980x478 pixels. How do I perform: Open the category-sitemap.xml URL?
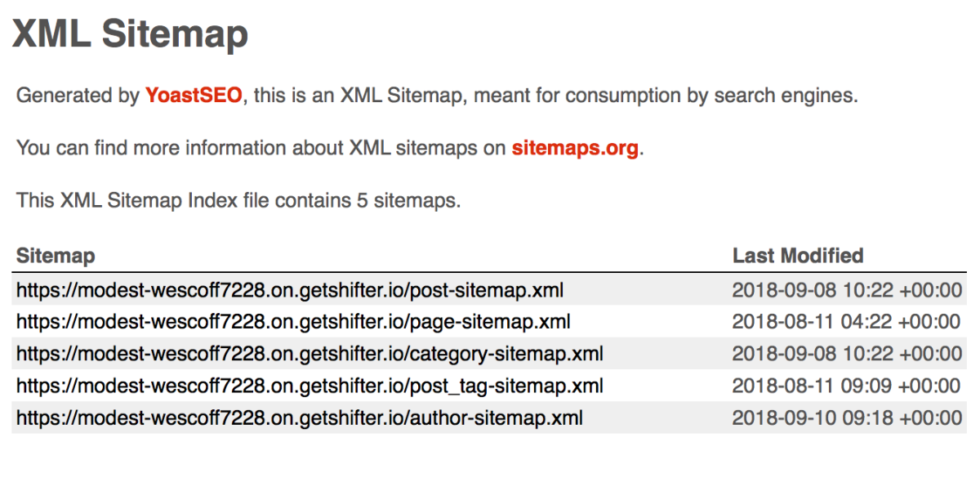310,354
